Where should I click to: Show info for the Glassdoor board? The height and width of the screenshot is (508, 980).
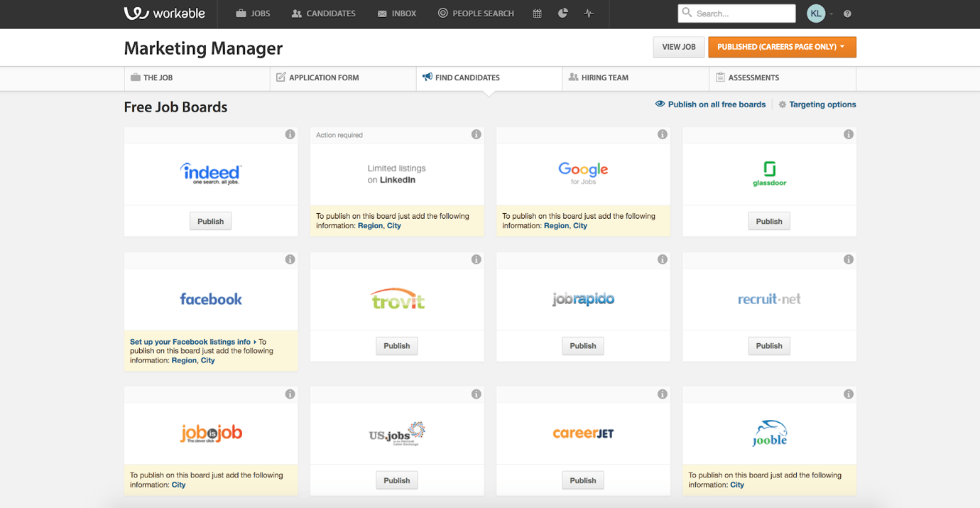[848, 134]
